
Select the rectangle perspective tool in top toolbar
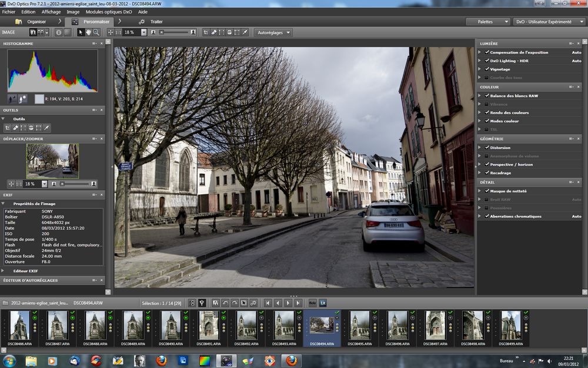tap(237, 32)
